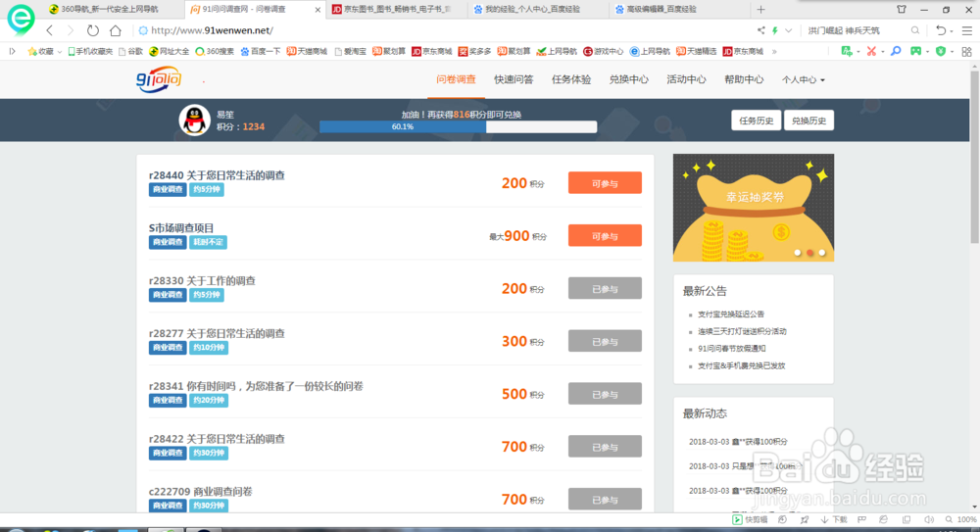Click the rocket accelerator status bar icon

(805, 519)
